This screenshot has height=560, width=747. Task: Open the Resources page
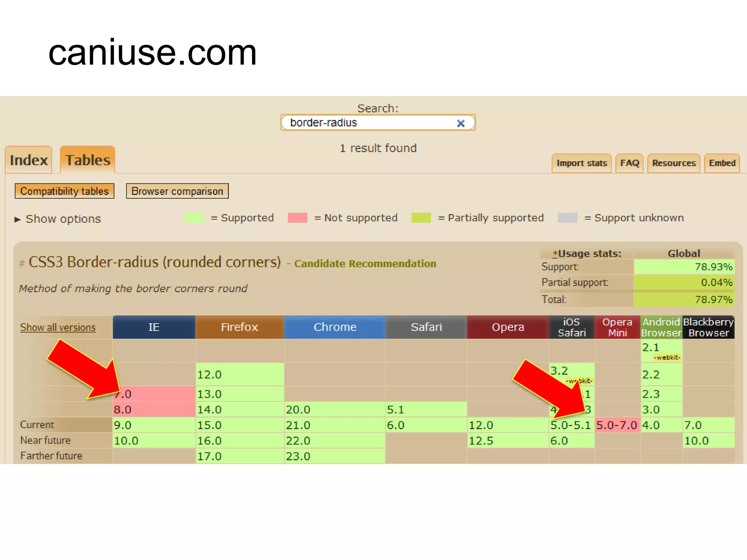point(674,163)
